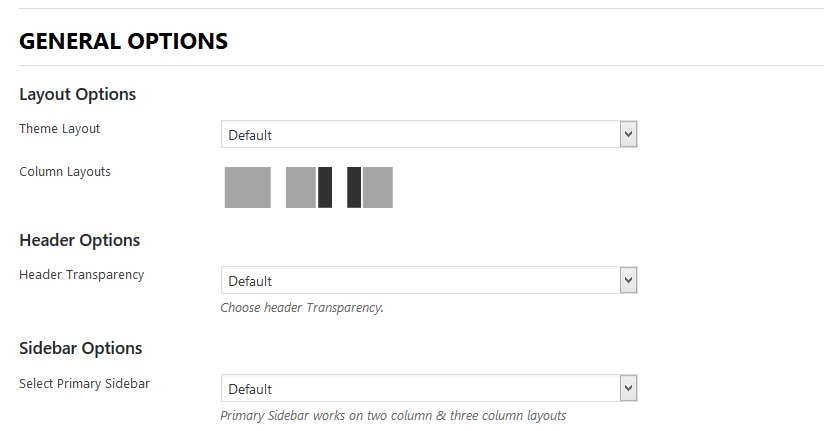Click the Sidebar Options section heading
The width and height of the screenshot is (839, 431).
(x=81, y=349)
